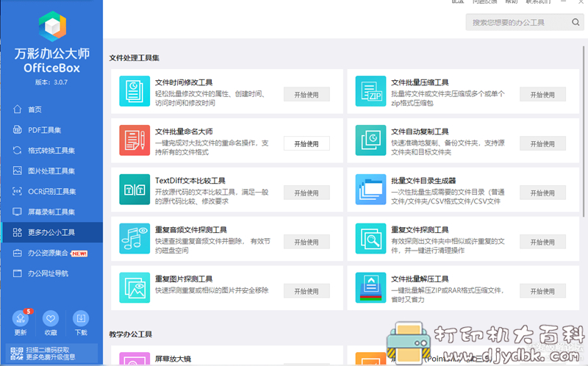
Task: Click the 收藏 heart icon
Action: tap(51, 318)
